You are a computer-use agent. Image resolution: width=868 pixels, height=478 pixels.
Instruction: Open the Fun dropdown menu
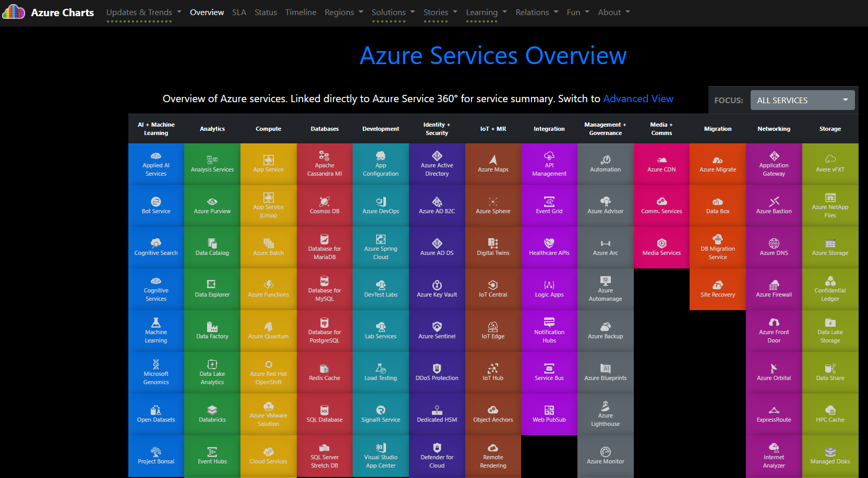coord(577,12)
